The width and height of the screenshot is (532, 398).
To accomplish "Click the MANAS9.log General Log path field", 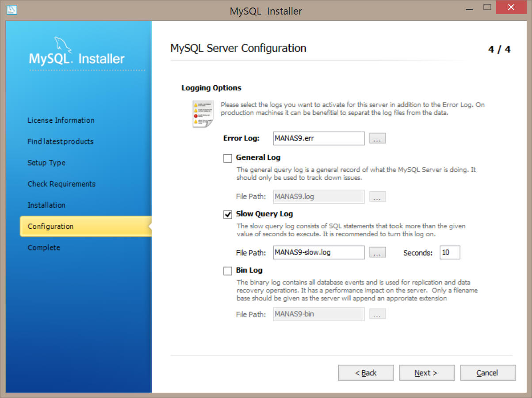I will click(x=319, y=197).
